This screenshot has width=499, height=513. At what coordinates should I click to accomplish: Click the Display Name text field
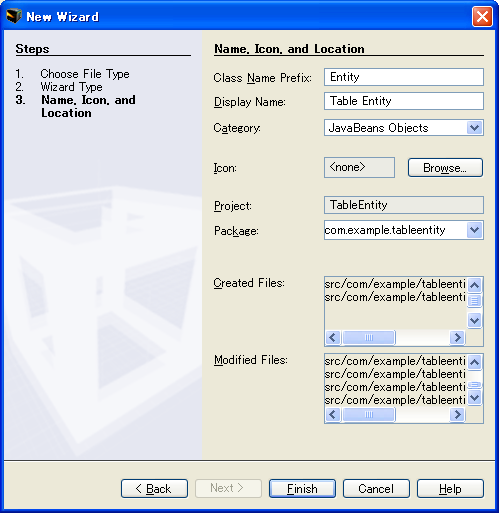click(x=404, y=101)
